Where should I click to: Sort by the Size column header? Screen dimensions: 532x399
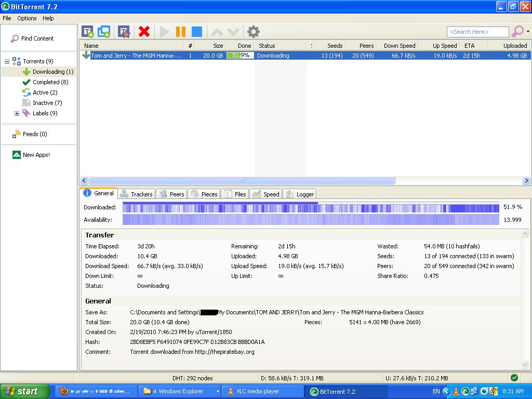coord(211,46)
